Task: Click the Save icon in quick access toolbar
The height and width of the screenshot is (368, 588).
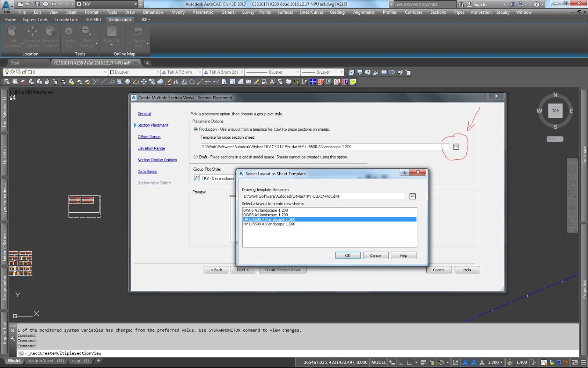Action: (x=37, y=4)
